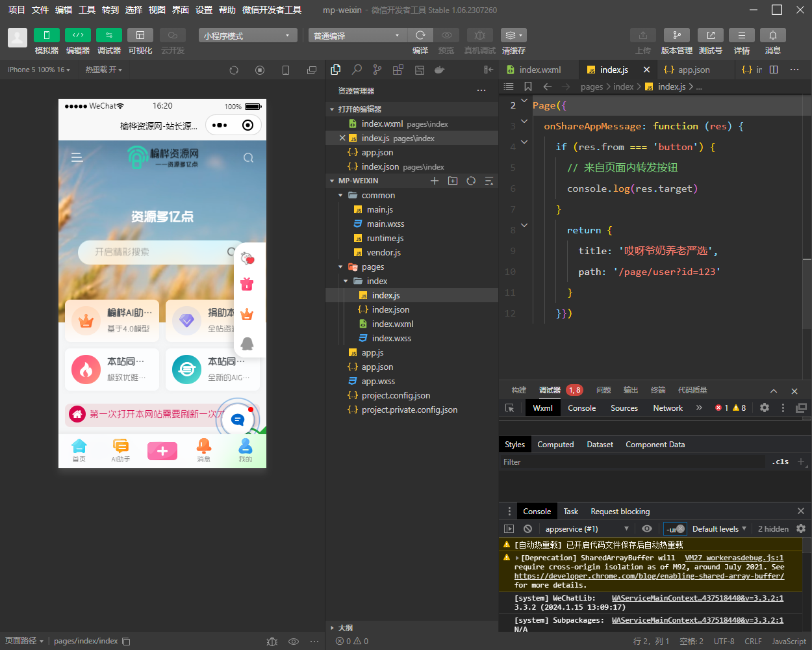Screen dimensions: 812x650
Task: Open the search panel in the editor sidebar
Action: [357, 70]
